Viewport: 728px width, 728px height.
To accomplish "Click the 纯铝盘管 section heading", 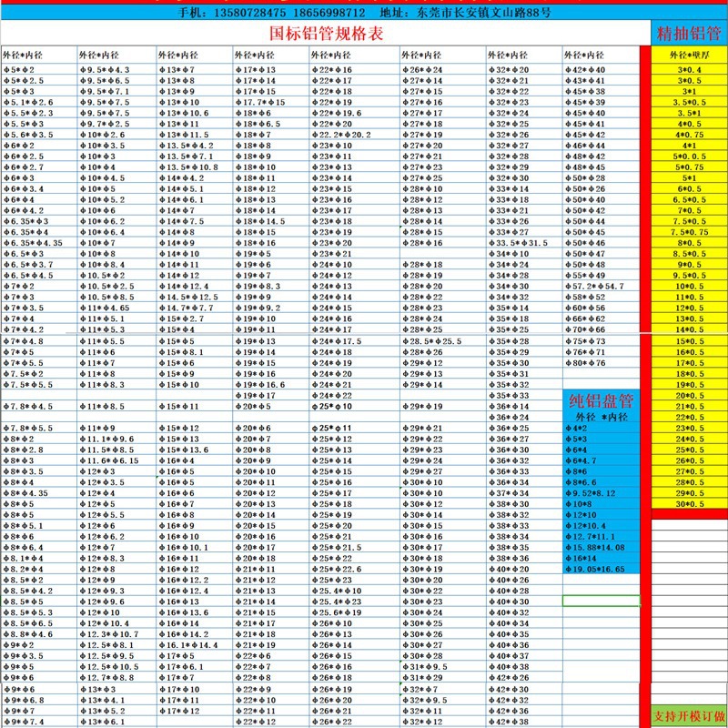I will [601, 400].
